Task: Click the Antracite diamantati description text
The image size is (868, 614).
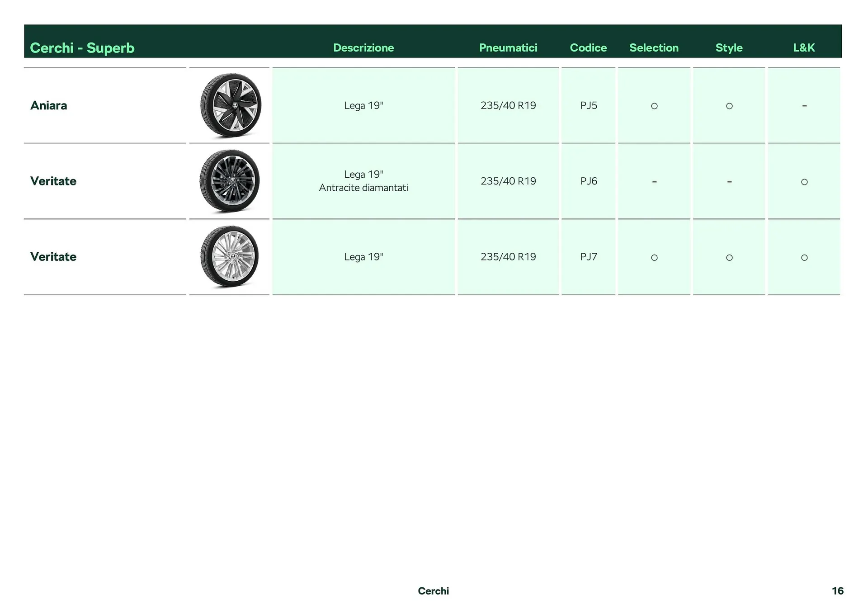Action: click(x=363, y=188)
